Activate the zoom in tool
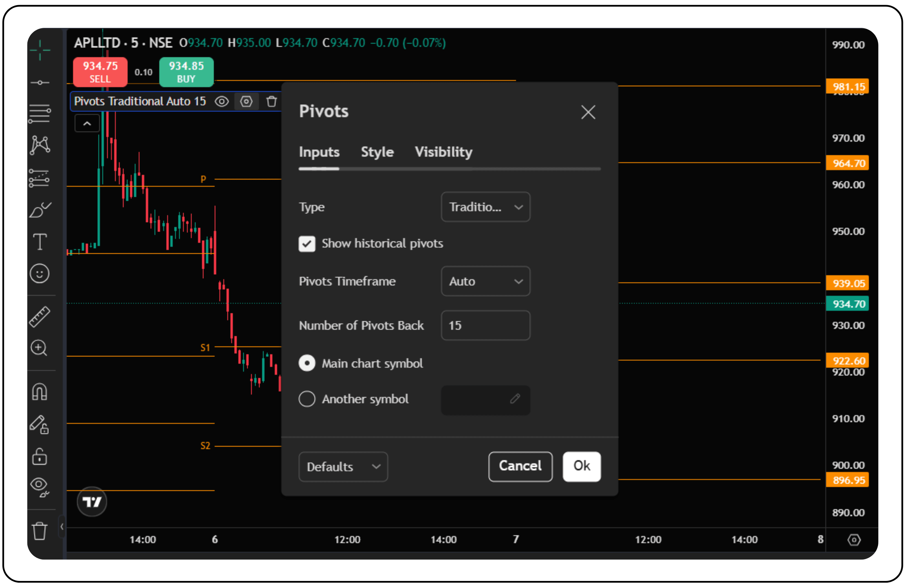The image size is (906, 588). tap(39, 348)
